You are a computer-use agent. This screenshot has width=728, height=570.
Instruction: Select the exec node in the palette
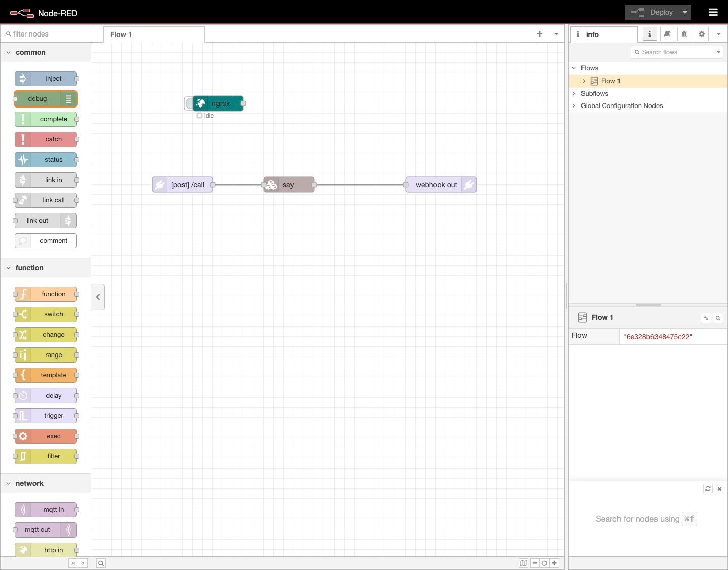[46, 436]
